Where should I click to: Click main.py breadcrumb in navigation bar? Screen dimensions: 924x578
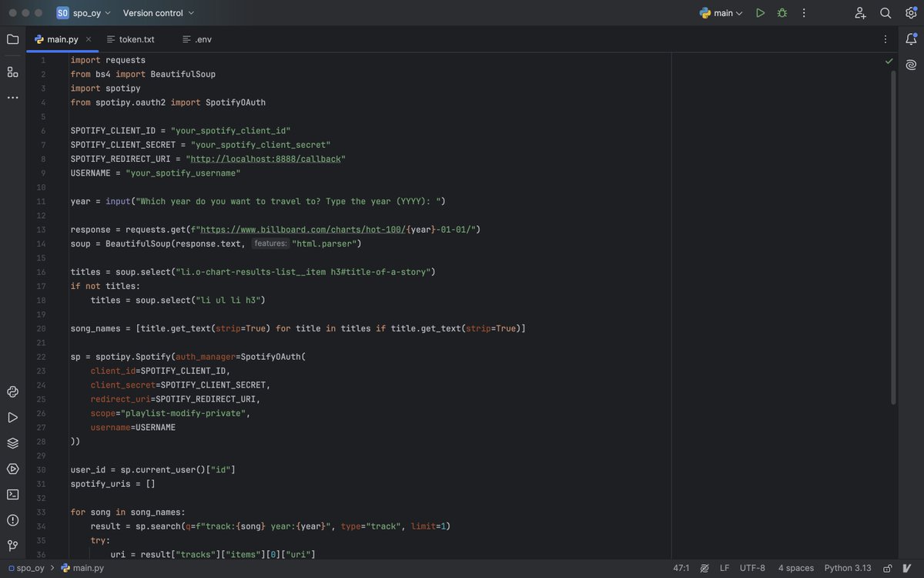[x=82, y=568]
